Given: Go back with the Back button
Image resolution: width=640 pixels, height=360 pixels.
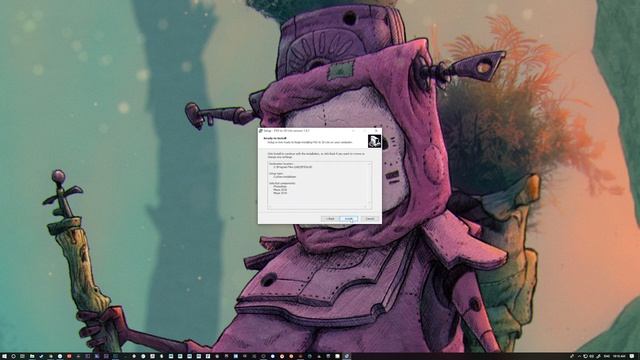Looking at the screenshot, I should click(330, 219).
